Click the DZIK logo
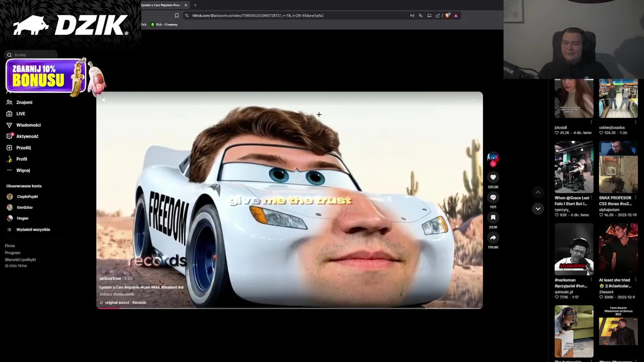 [x=70, y=25]
